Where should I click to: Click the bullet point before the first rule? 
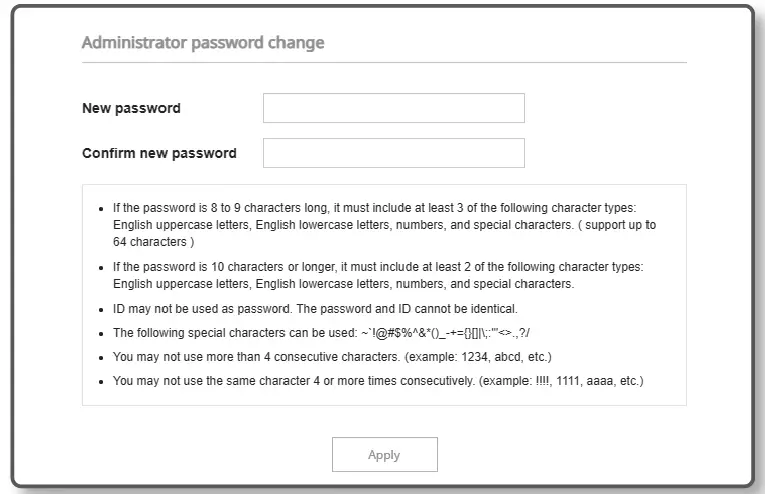click(x=102, y=210)
